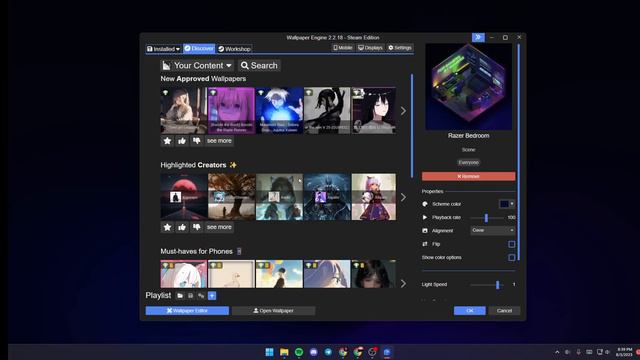Click see more under Highlighted Creators
The width and height of the screenshot is (640, 360).
(219, 227)
